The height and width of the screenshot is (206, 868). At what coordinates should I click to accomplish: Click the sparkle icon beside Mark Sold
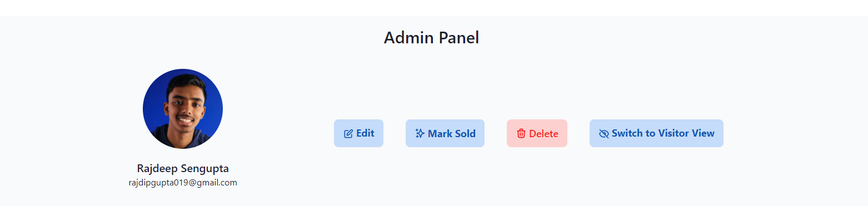(420, 134)
